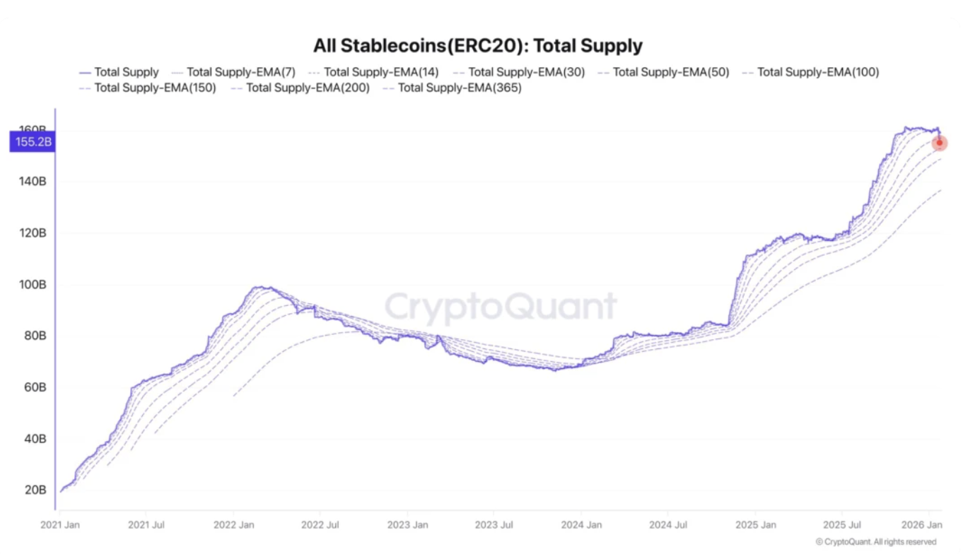The height and width of the screenshot is (554, 980).
Task: Click the 20B y-axis label
Action: click(x=35, y=490)
